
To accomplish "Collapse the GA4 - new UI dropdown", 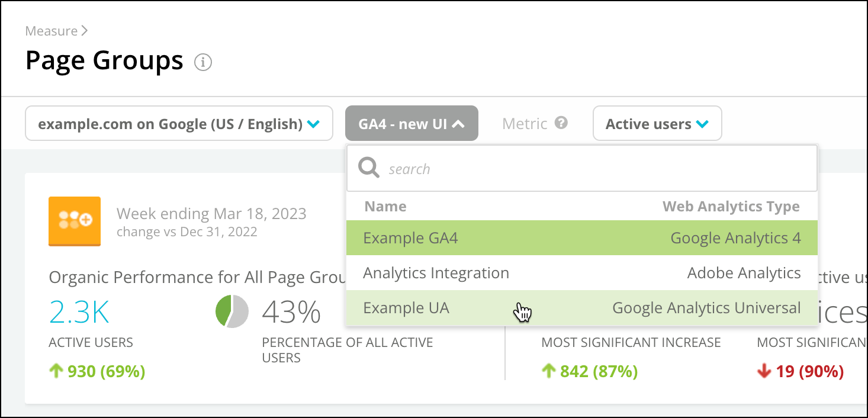I will [412, 124].
